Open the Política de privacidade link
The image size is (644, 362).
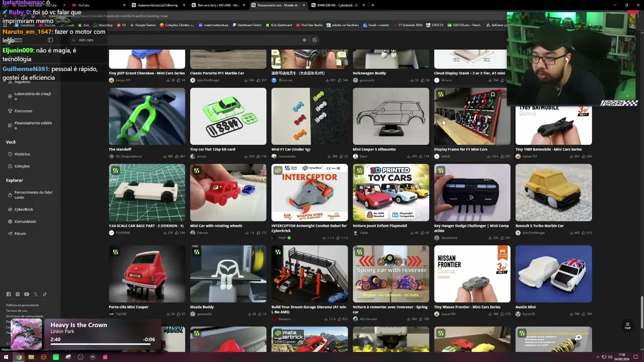click(22, 305)
